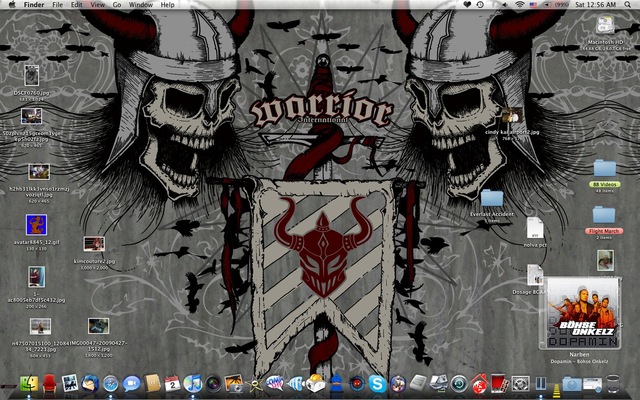Select the IMG00047-20090427-1512.jpg thumbnail
This screenshot has height=400, width=640.
click(x=98, y=326)
